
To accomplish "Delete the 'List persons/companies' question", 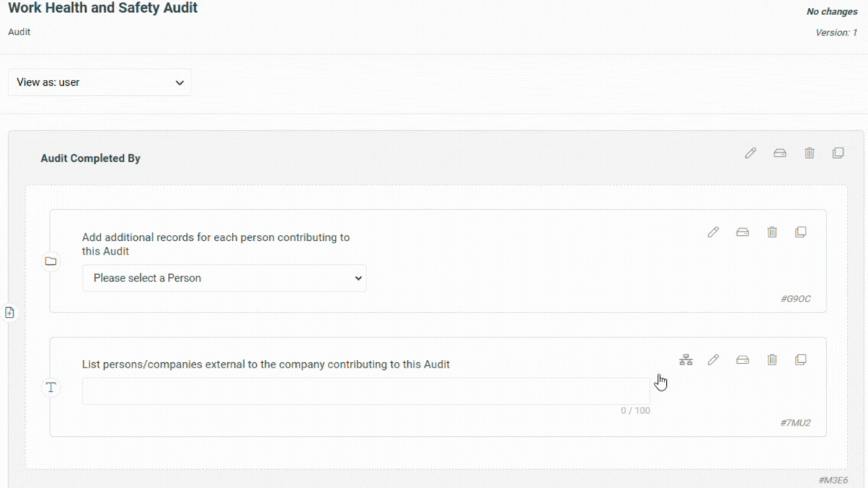I will tap(772, 360).
